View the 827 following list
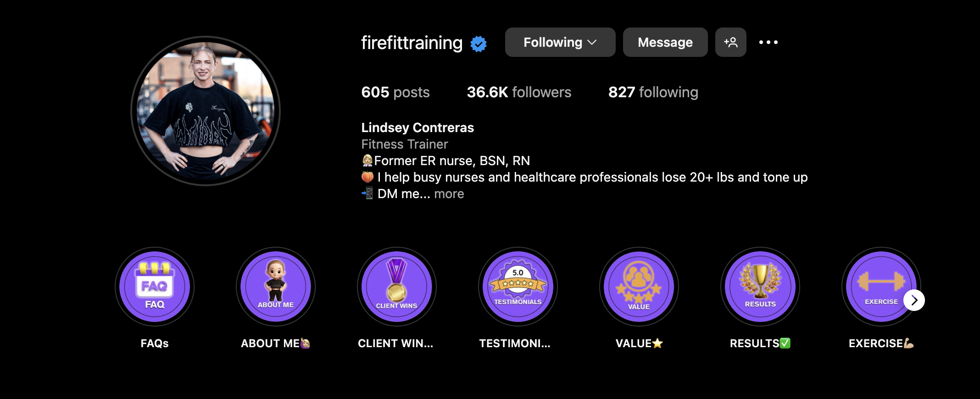 (653, 92)
